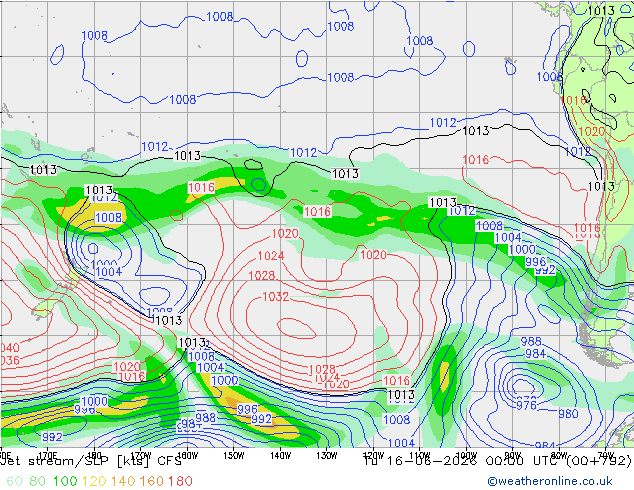Click the 976 low pressure isobar label

(526, 405)
